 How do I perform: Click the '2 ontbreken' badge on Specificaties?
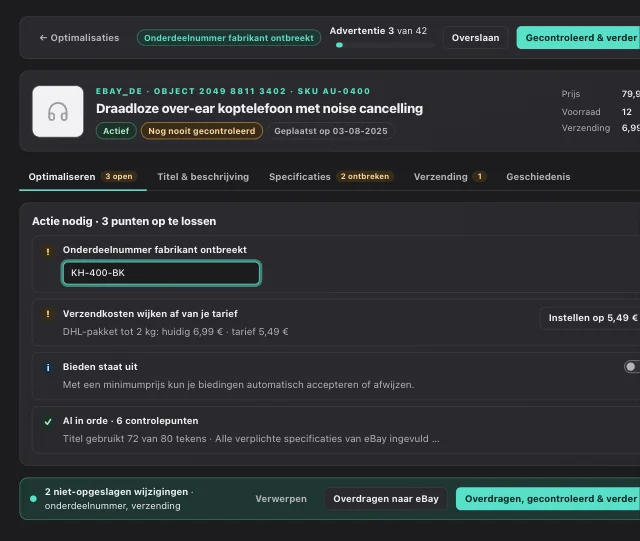click(365, 176)
